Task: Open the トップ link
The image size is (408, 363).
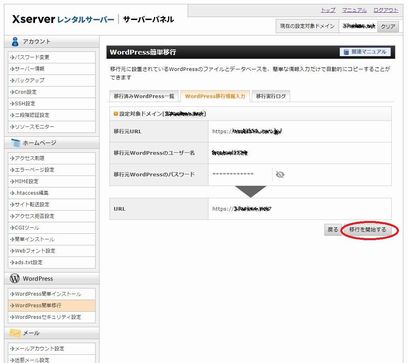Action: 328,10
